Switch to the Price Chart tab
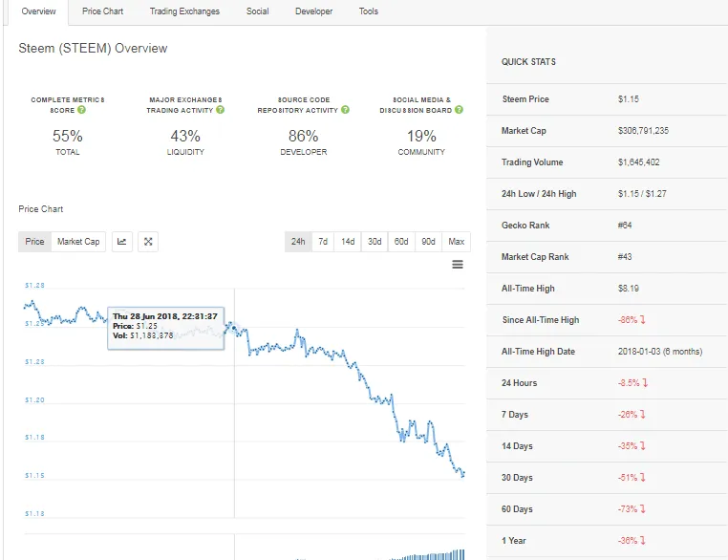Viewport: 728px width, 560px height. coord(102,11)
